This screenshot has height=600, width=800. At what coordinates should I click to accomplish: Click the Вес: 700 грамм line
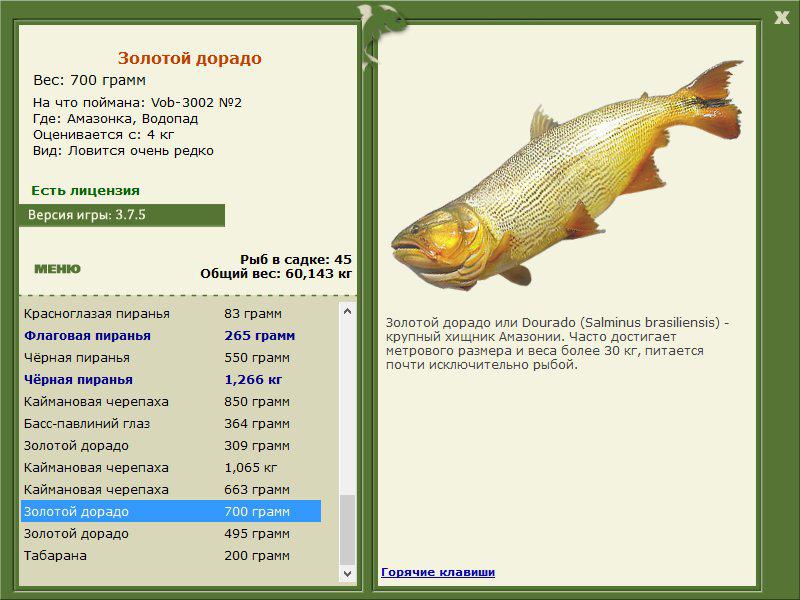(x=89, y=80)
